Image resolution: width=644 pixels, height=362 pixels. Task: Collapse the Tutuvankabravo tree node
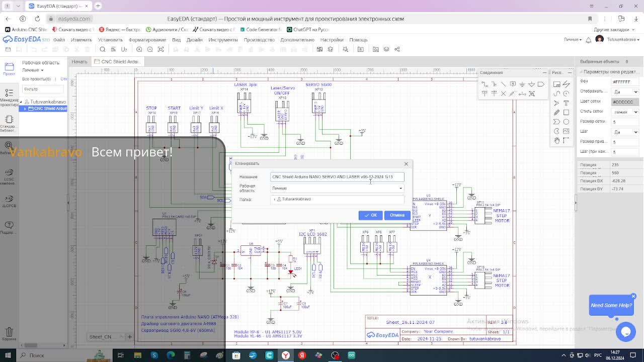pyautogui.click(x=21, y=102)
